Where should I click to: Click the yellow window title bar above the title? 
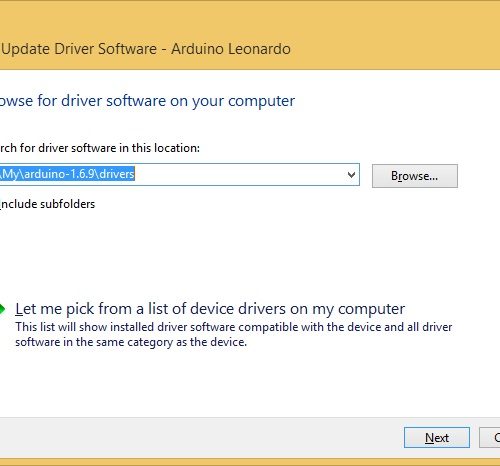(250, 17)
